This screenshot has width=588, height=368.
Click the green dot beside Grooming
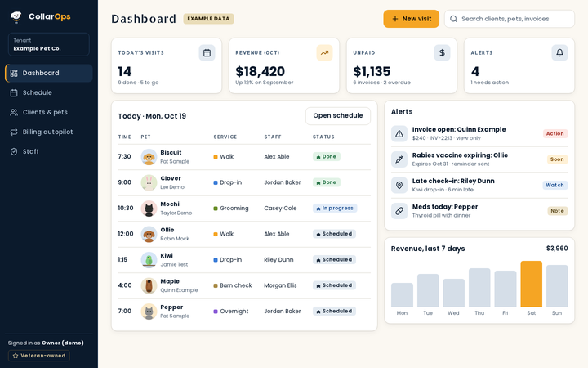(216, 209)
